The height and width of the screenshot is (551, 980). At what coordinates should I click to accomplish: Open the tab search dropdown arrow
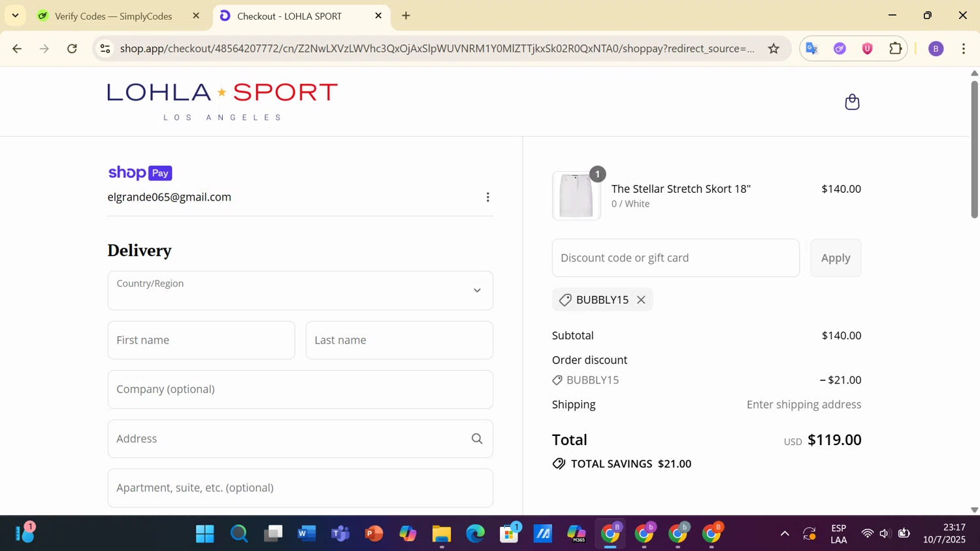tap(15, 16)
